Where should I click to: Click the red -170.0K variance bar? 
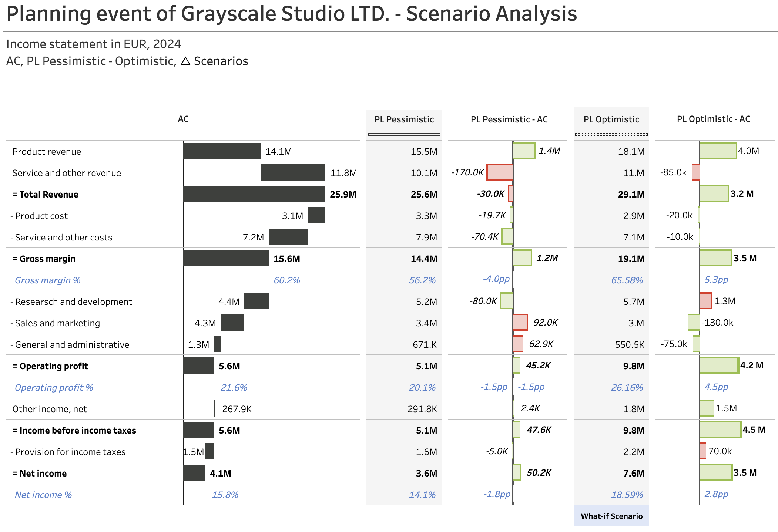(x=500, y=172)
